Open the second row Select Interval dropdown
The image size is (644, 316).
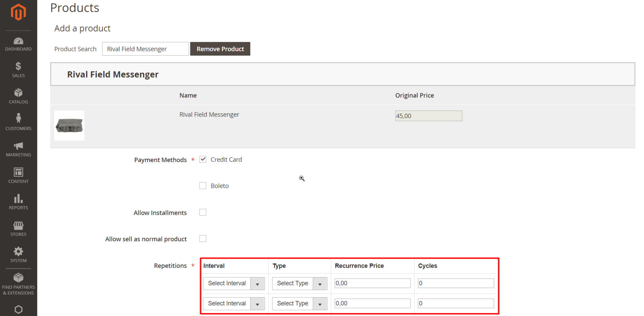point(234,304)
